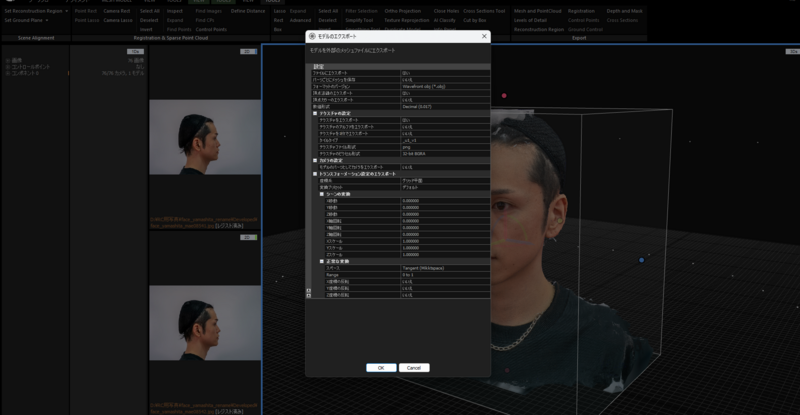Click the Yスケール value field
Screen dimensions: 800x415
point(445,248)
